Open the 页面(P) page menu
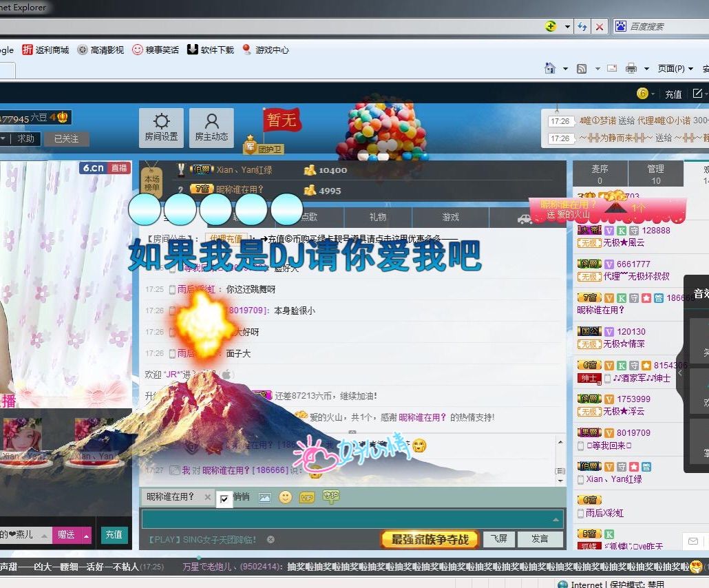The width and height of the screenshot is (709, 588). pyautogui.click(x=675, y=69)
